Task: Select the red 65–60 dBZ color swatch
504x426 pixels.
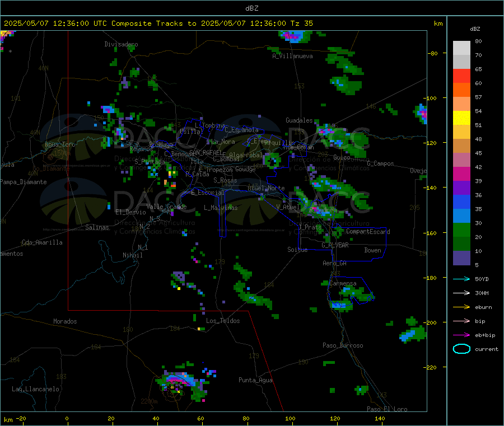Action: (461, 76)
